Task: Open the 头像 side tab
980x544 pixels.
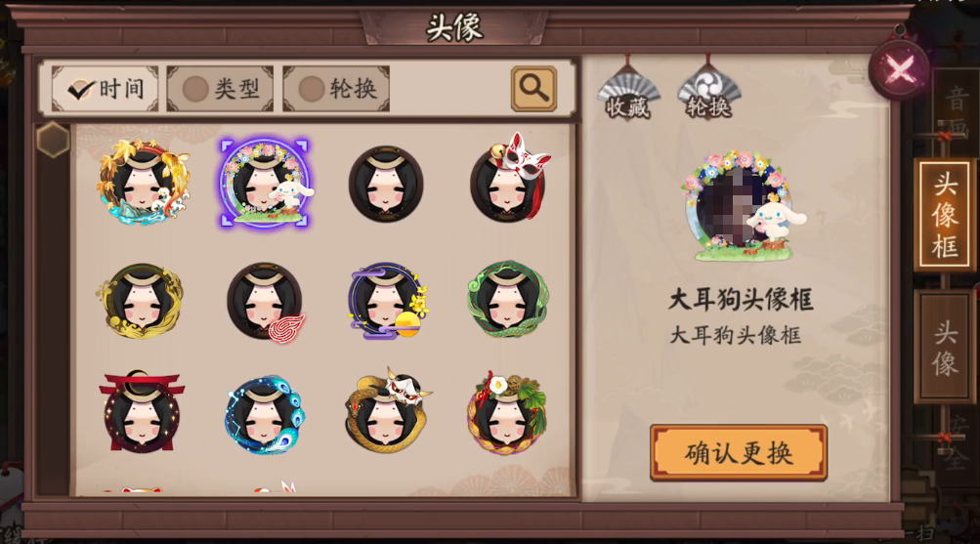Action: [x=945, y=348]
